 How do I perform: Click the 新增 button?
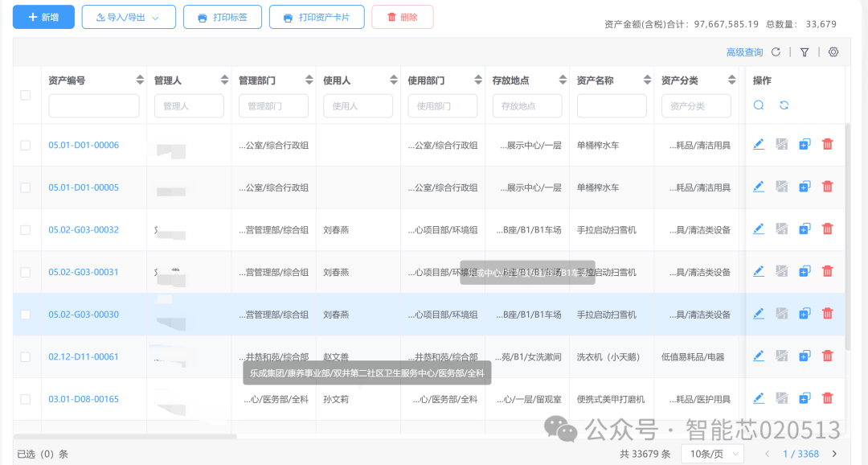[43, 17]
